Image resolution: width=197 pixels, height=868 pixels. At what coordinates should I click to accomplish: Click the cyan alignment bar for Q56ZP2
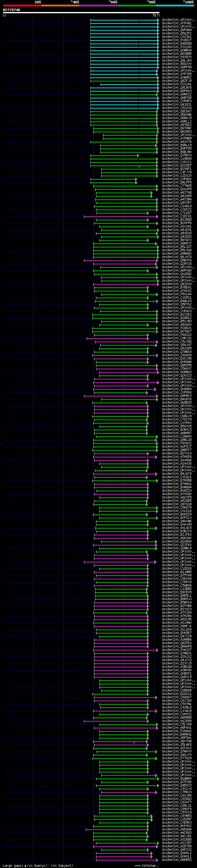(x=125, y=33)
